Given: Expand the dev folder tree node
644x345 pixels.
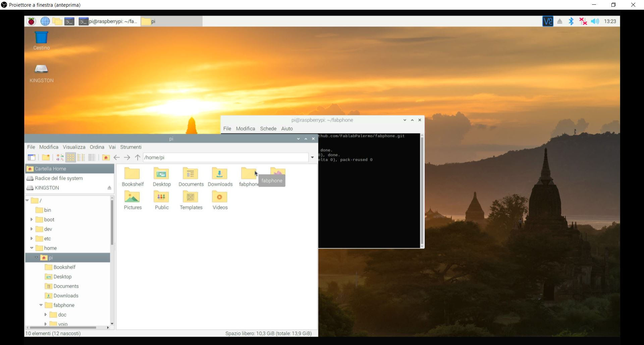Looking at the screenshot, I should pyautogui.click(x=32, y=229).
